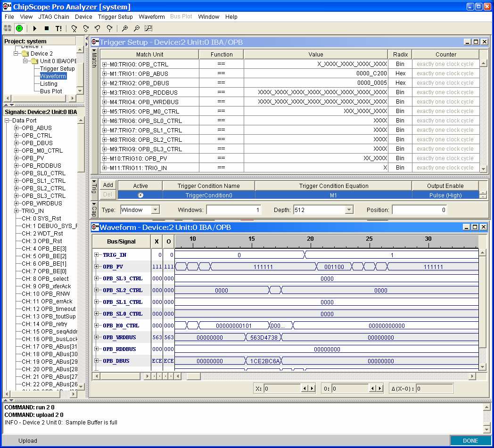Viewport: 494px width, 448px height.
Task: Click the Add trigger condition button
Action: pos(108,185)
